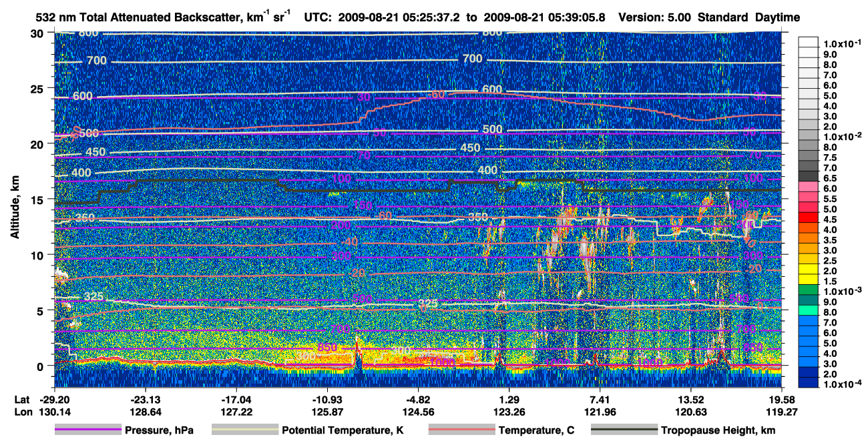The image size is (868, 445).
Task: Click latitude value '-10.93'
Action: [x=327, y=399]
